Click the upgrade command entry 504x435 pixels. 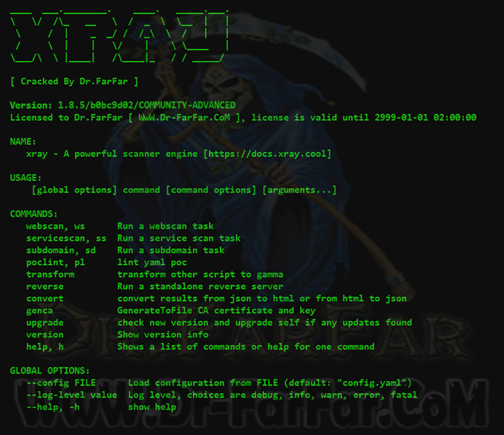pos(44,323)
